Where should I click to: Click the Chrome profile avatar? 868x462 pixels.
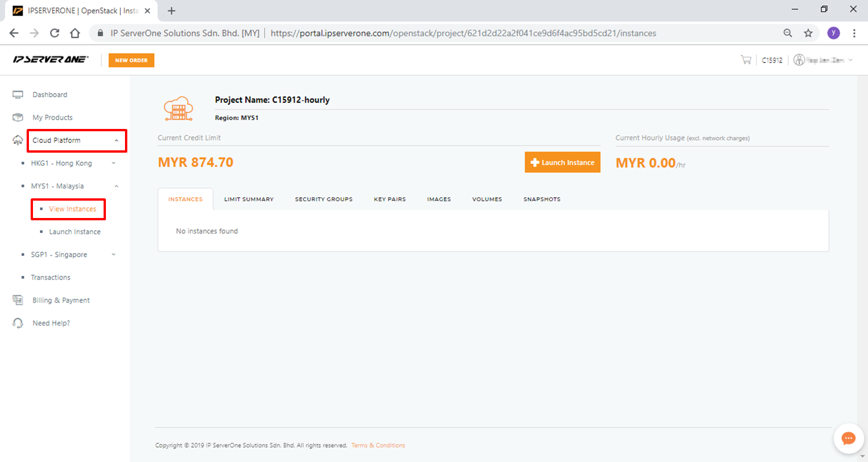click(833, 33)
